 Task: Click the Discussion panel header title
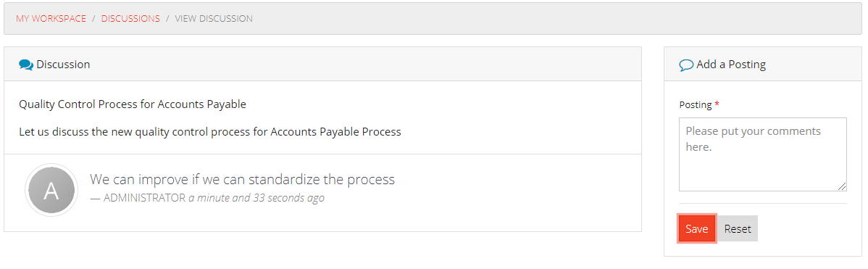(x=63, y=65)
